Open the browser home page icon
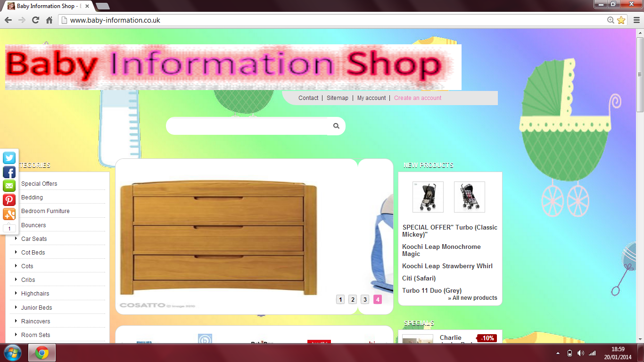The height and width of the screenshot is (362, 644). click(x=49, y=20)
